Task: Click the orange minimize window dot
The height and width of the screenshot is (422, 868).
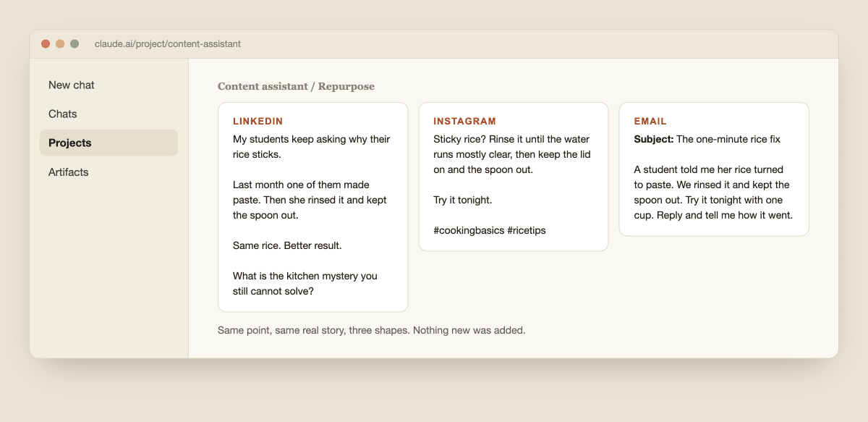Action: point(60,44)
